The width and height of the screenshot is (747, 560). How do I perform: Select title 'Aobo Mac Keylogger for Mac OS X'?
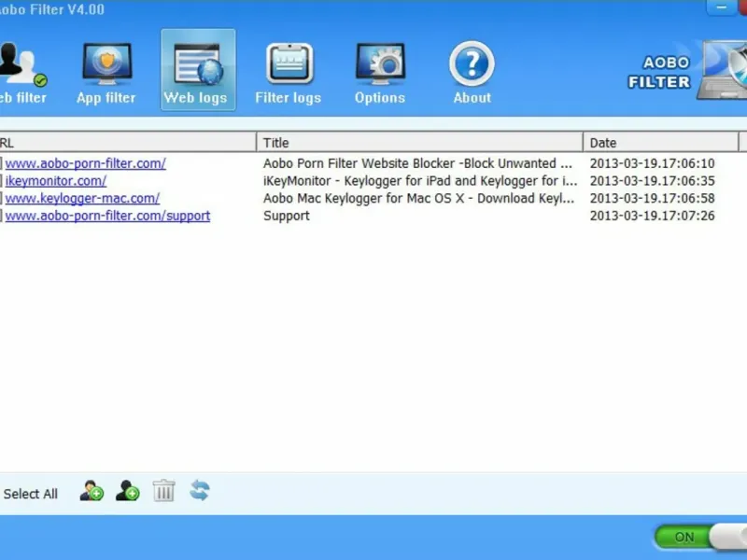pos(418,198)
